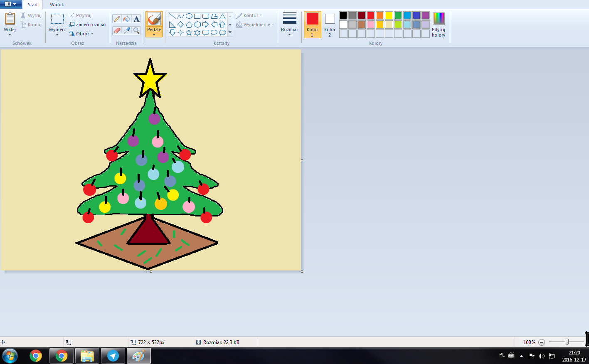Image resolution: width=589 pixels, height=364 pixels.
Task: Pick the purple color swatch
Action: pos(426,15)
